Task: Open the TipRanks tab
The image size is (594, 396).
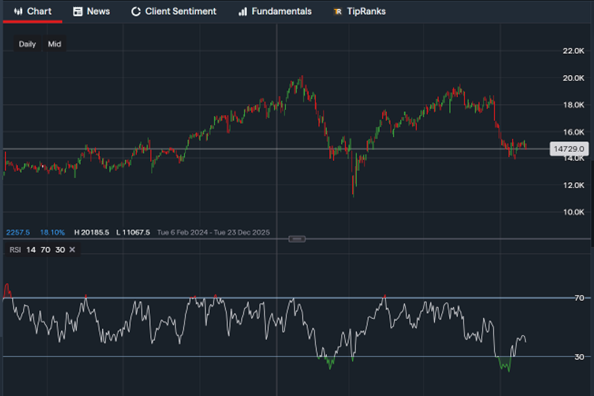Action: 359,11
